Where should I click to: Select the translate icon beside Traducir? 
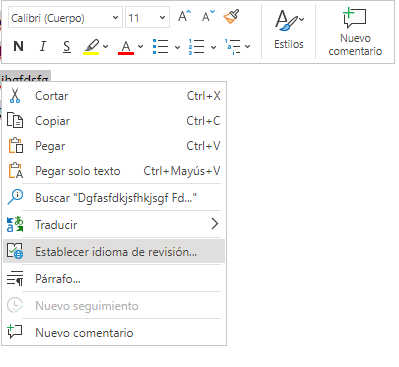[15, 224]
